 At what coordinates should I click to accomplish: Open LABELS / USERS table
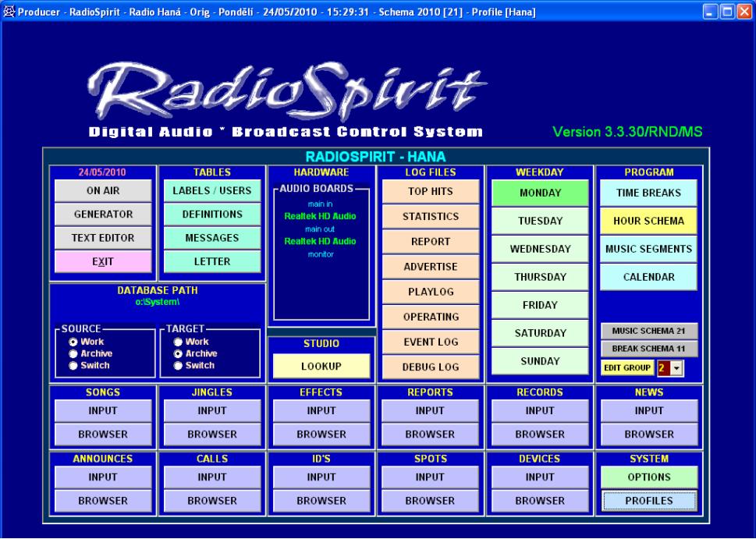point(212,191)
